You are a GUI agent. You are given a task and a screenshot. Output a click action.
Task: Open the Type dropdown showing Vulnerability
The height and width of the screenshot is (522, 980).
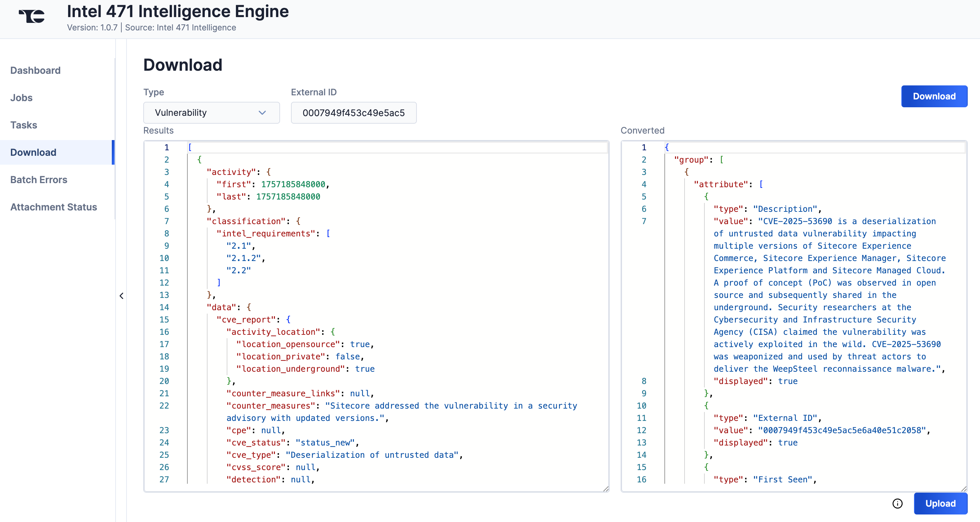(x=211, y=112)
